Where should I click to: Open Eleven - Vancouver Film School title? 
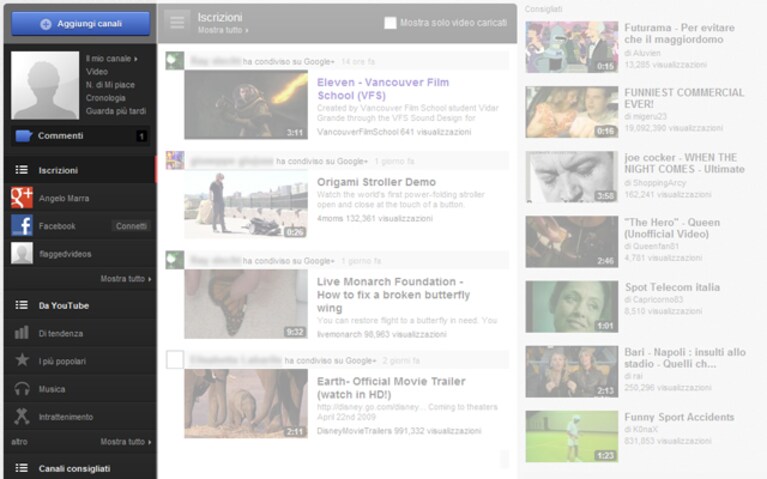(x=383, y=89)
